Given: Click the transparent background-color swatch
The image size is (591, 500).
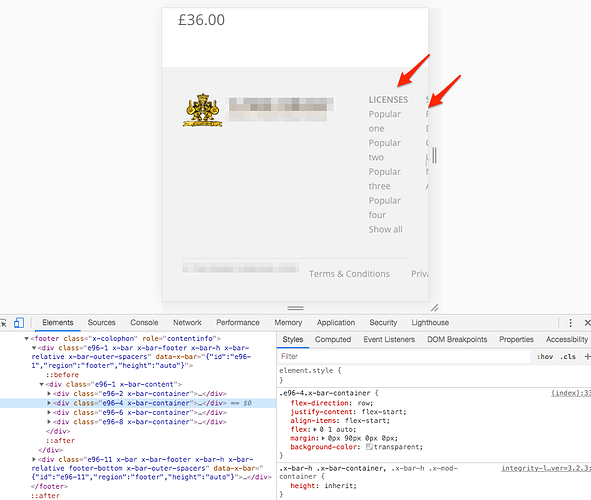Looking at the screenshot, I should tap(369, 447).
